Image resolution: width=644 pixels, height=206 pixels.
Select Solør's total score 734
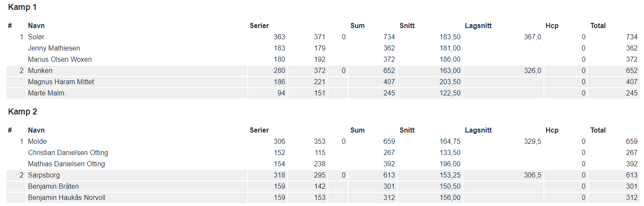tap(631, 37)
